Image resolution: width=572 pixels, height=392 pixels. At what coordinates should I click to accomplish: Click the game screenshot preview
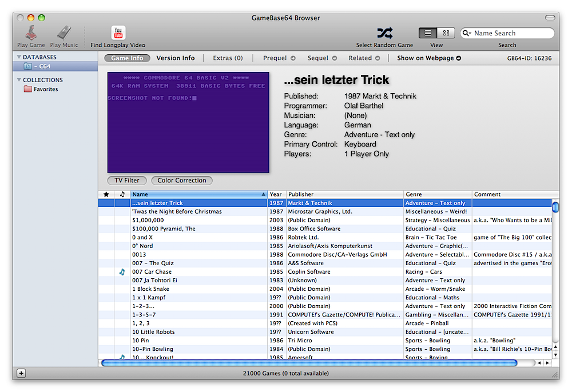click(188, 122)
